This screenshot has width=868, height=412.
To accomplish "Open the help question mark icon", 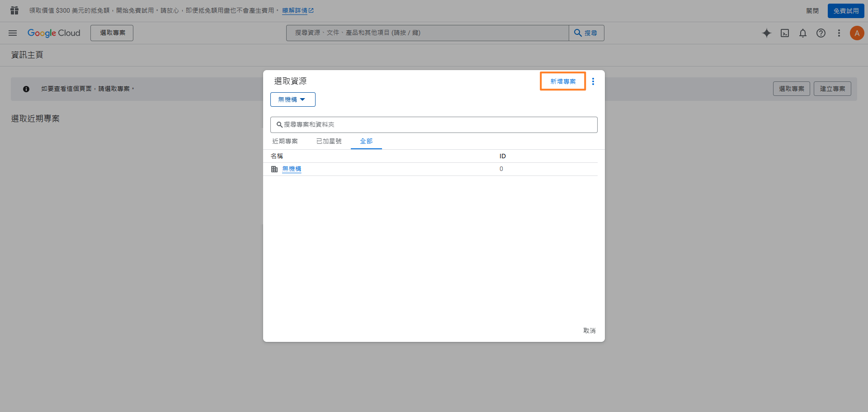I will (x=821, y=33).
